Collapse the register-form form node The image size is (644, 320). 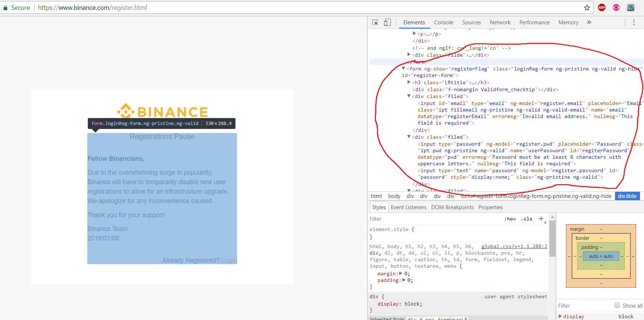(403, 68)
